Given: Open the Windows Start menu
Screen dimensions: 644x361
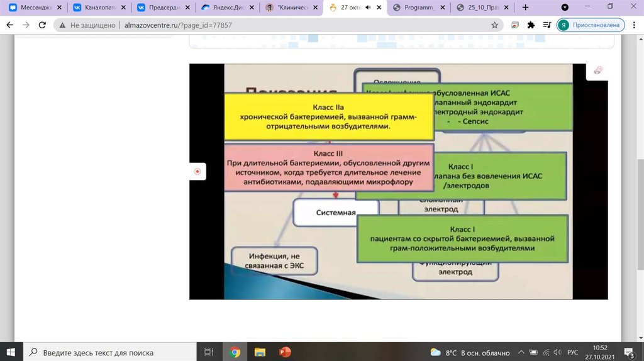Looking at the screenshot, I should [x=11, y=352].
